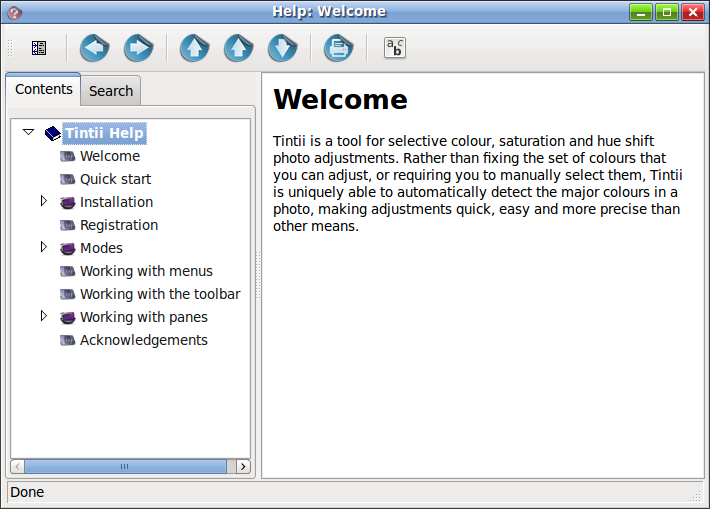Click the contents scrollbar left arrow
710x509 pixels.
point(18,466)
